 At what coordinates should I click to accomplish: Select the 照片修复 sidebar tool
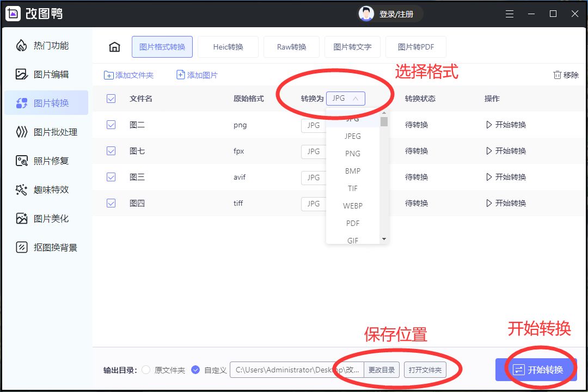(x=50, y=161)
